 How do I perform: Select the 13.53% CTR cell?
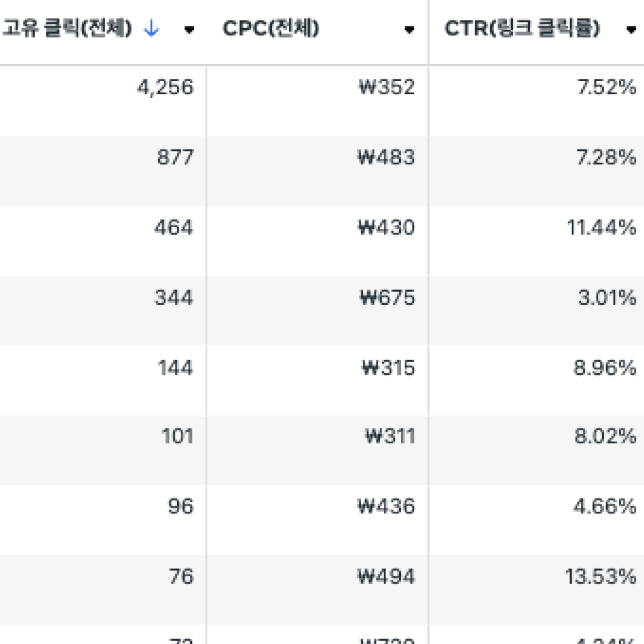pos(536,590)
